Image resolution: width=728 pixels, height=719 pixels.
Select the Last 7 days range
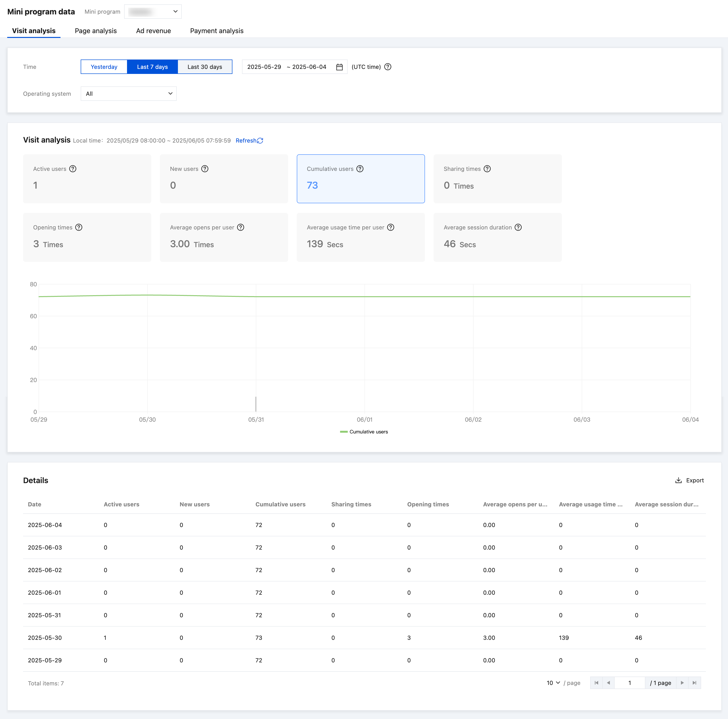pyautogui.click(x=152, y=67)
